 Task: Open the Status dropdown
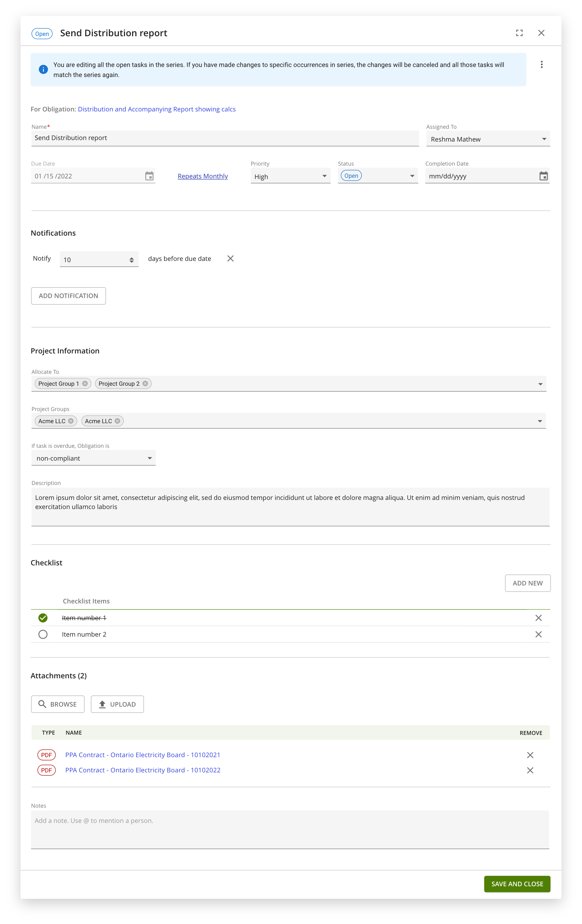pos(378,176)
